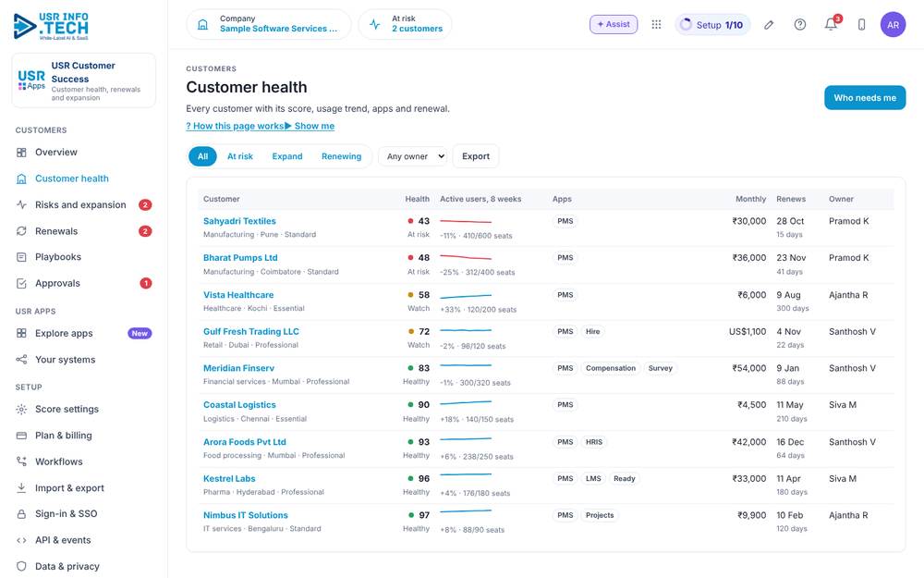Click the Export button
Screen dimensions: 924x578
pos(476,156)
